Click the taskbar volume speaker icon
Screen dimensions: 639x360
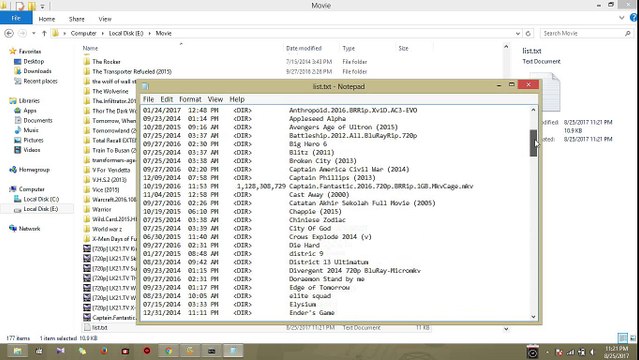click(x=592, y=352)
